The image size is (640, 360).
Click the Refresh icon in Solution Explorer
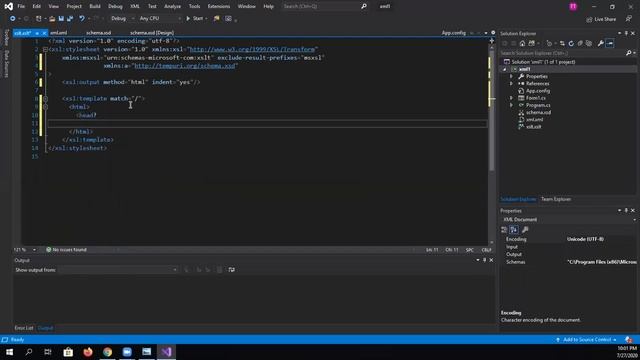tap(571, 43)
